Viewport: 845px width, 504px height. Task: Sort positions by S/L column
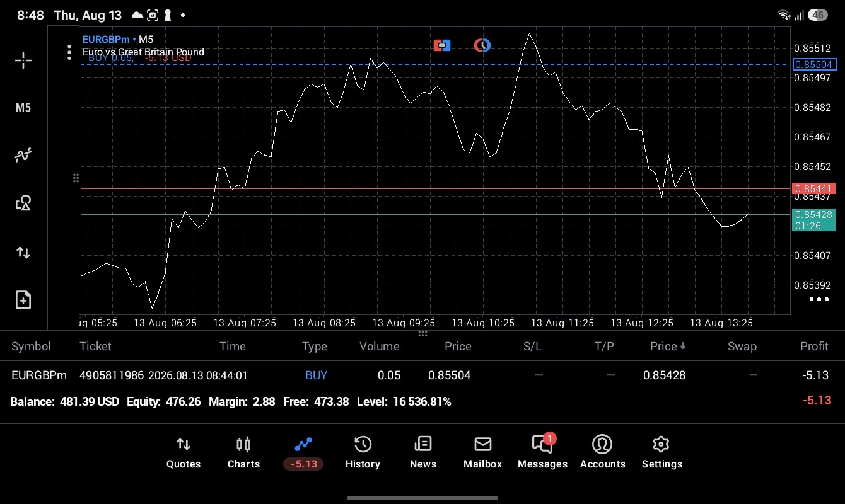tap(532, 346)
